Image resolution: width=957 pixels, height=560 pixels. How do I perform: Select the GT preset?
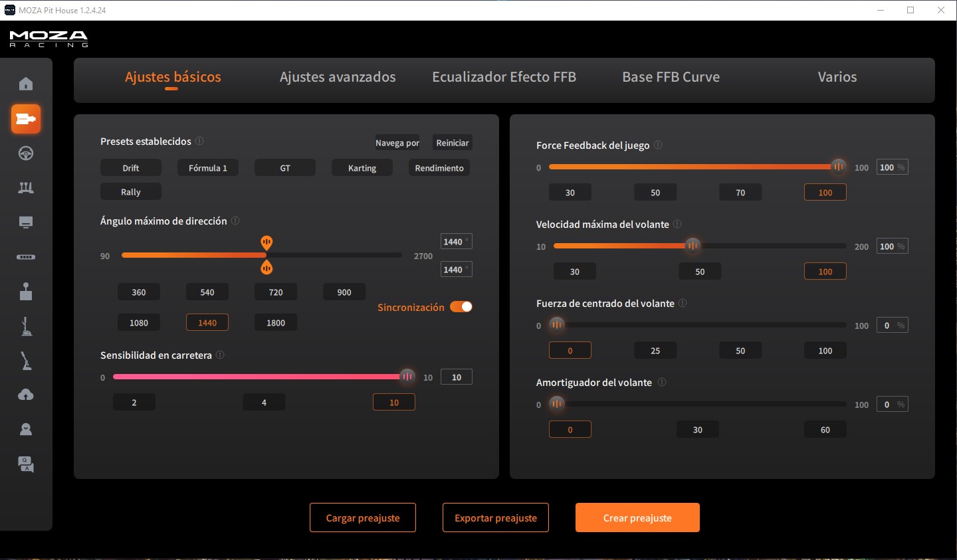(285, 168)
